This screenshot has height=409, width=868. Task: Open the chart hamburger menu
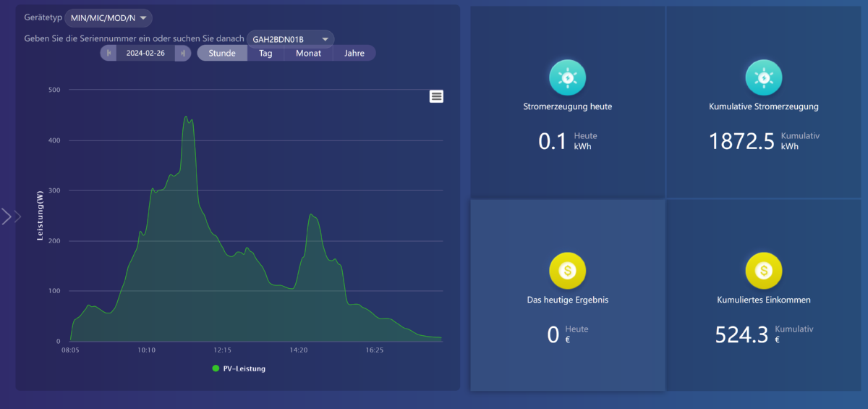click(x=436, y=96)
